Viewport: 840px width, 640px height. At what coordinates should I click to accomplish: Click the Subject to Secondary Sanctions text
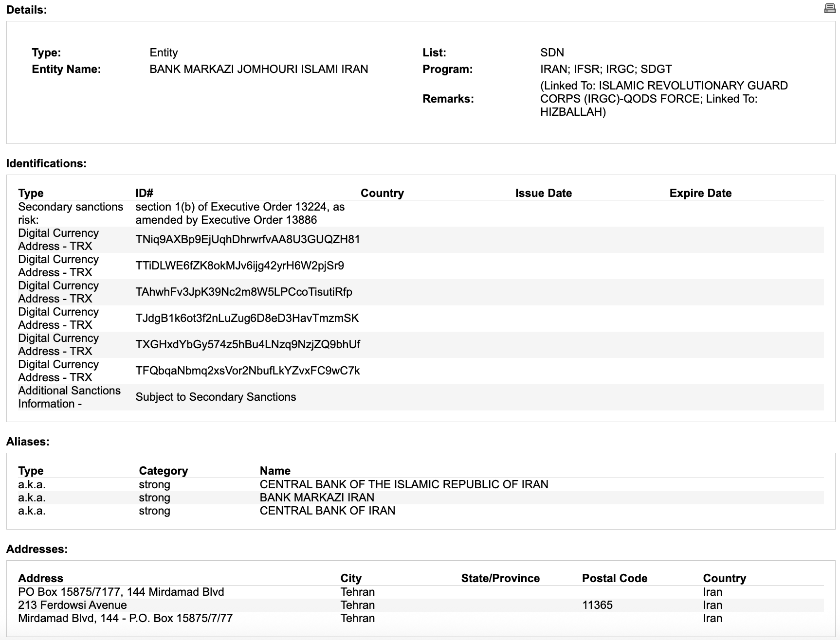coord(216,397)
